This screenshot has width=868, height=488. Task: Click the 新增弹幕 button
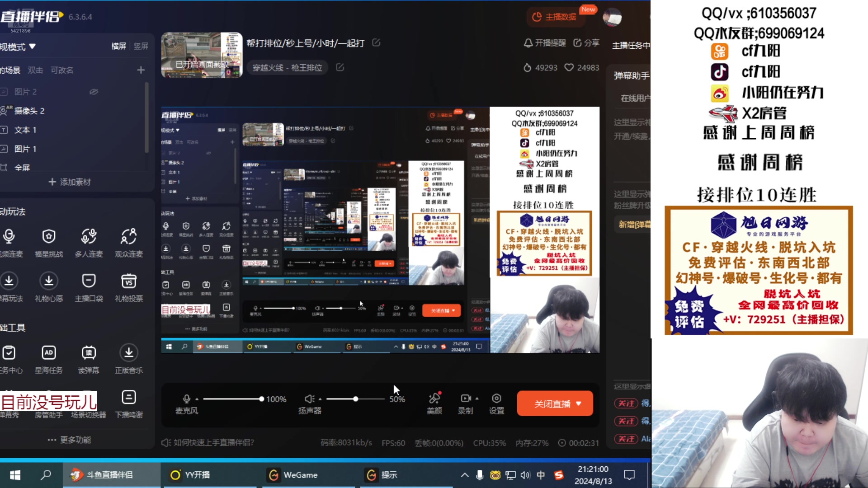point(633,225)
